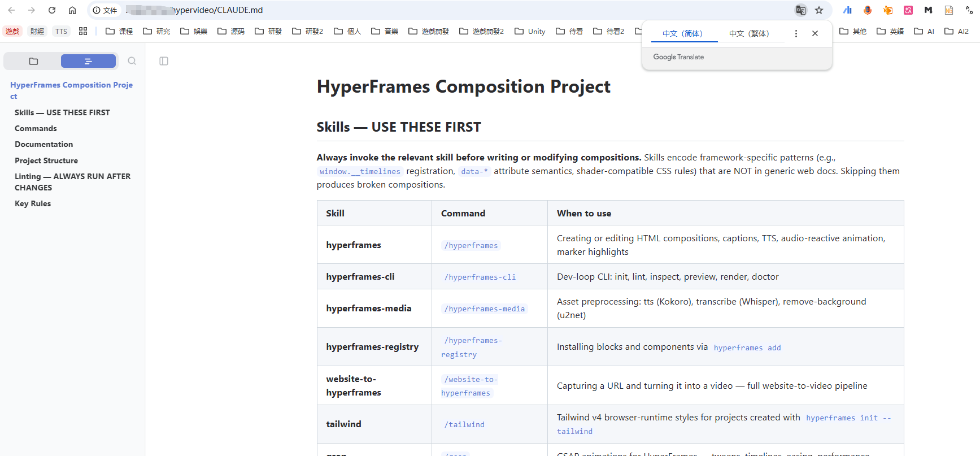980x456 pixels.
Task: Jump to Documentation section in outline
Action: [43, 144]
